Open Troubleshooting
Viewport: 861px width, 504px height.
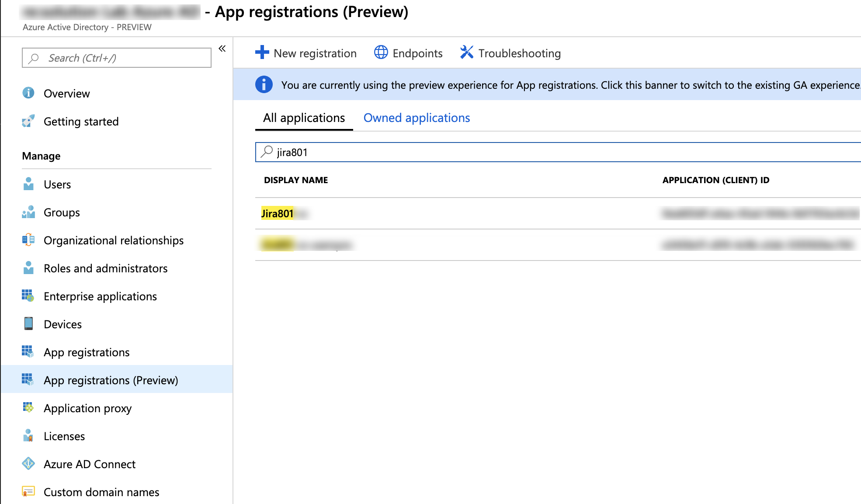click(x=510, y=53)
